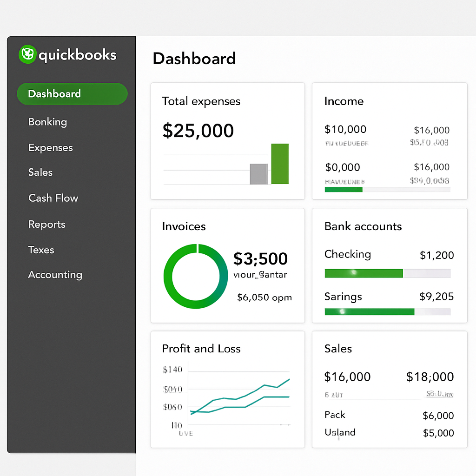Click the Sarings progress bar
Viewport: 476px width, 476px height.
click(388, 312)
